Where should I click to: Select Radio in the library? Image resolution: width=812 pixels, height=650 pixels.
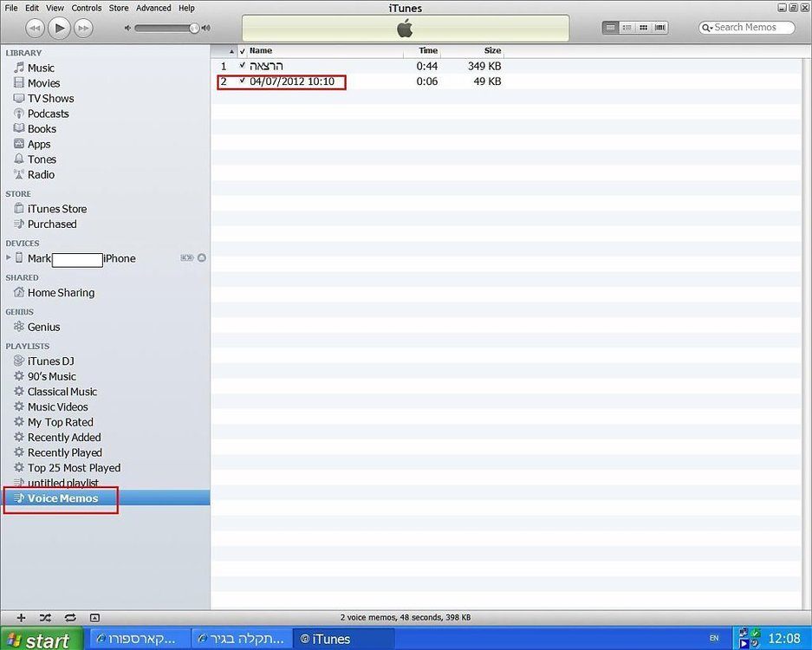click(41, 174)
